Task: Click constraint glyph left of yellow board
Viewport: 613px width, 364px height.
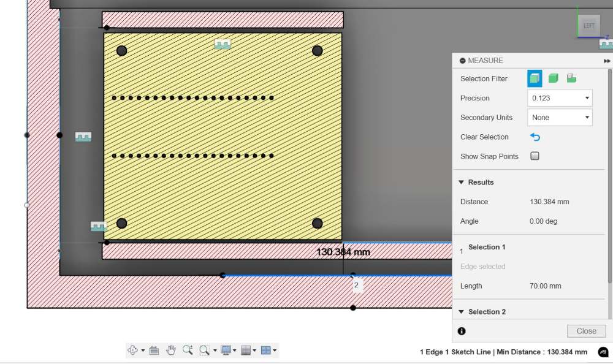Action: [83, 137]
